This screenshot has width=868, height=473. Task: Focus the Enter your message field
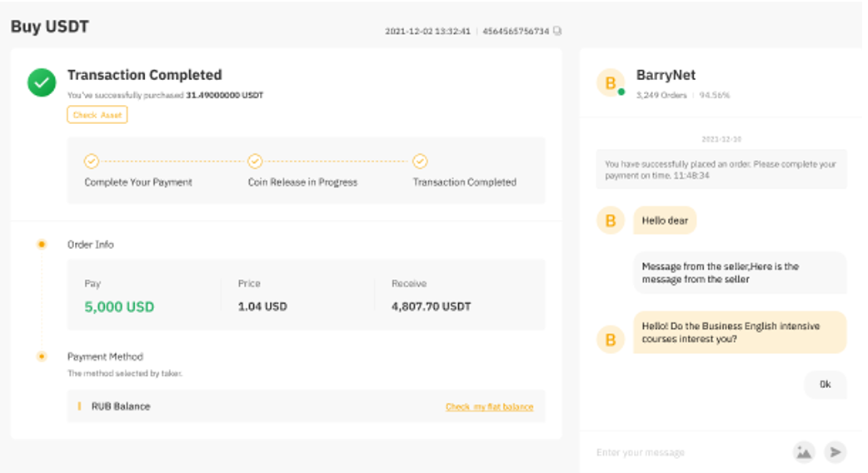click(683, 452)
